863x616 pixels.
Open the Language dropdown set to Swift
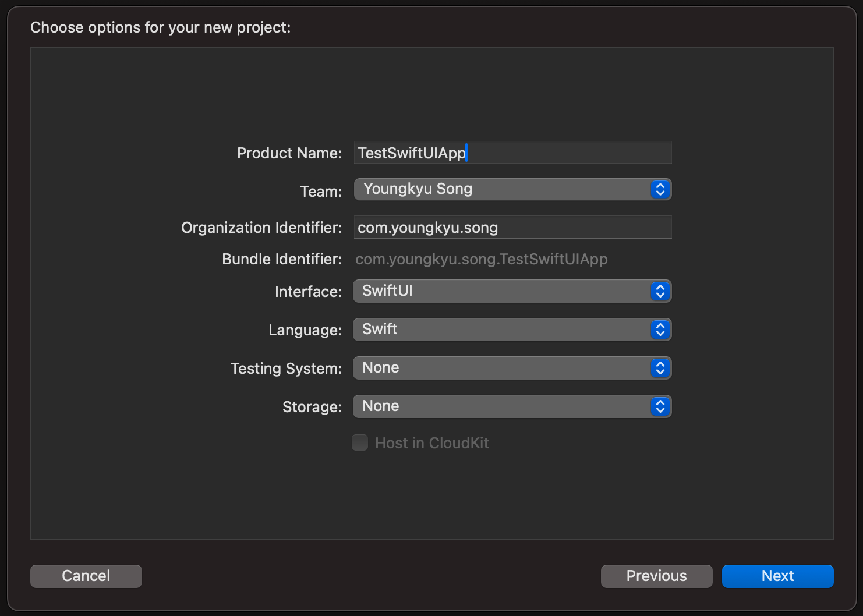pos(501,330)
